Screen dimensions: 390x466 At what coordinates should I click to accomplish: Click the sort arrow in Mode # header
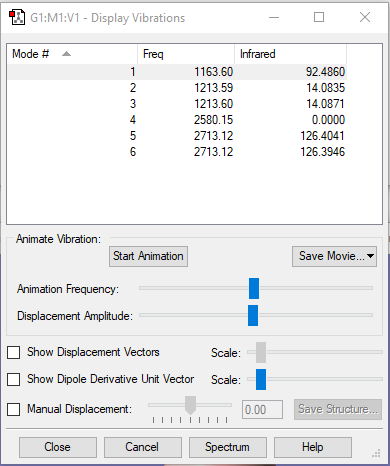tap(66, 54)
